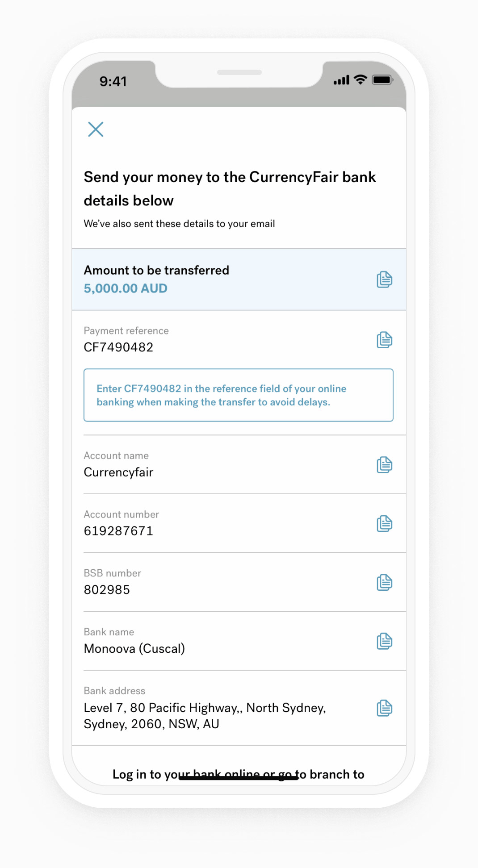This screenshot has width=478, height=868.
Task: Open the log in to your bank link
Action: (x=238, y=775)
